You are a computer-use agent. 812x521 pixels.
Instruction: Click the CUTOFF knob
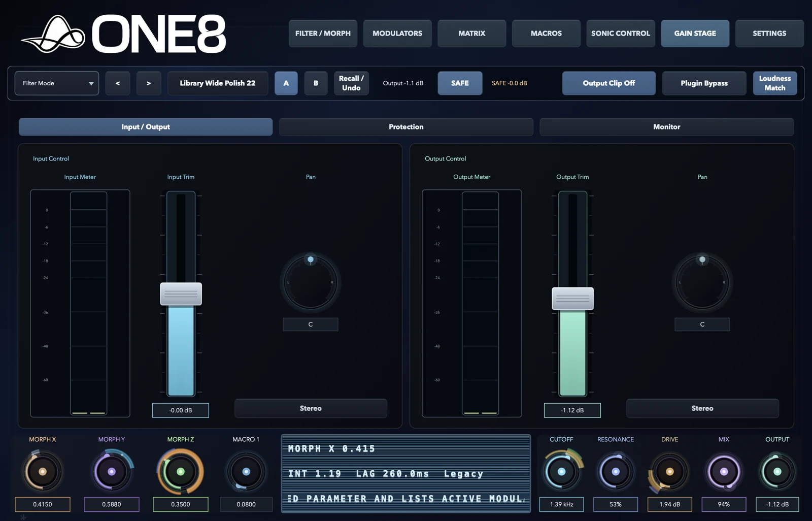tap(561, 472)
